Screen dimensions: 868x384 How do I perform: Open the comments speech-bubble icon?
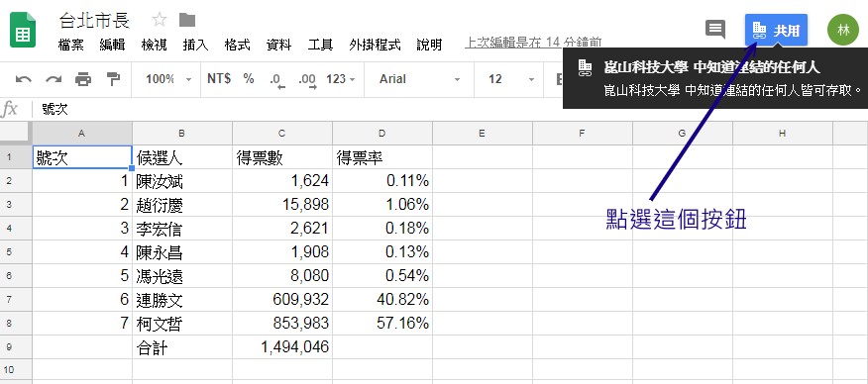click(x=715, y=29)
